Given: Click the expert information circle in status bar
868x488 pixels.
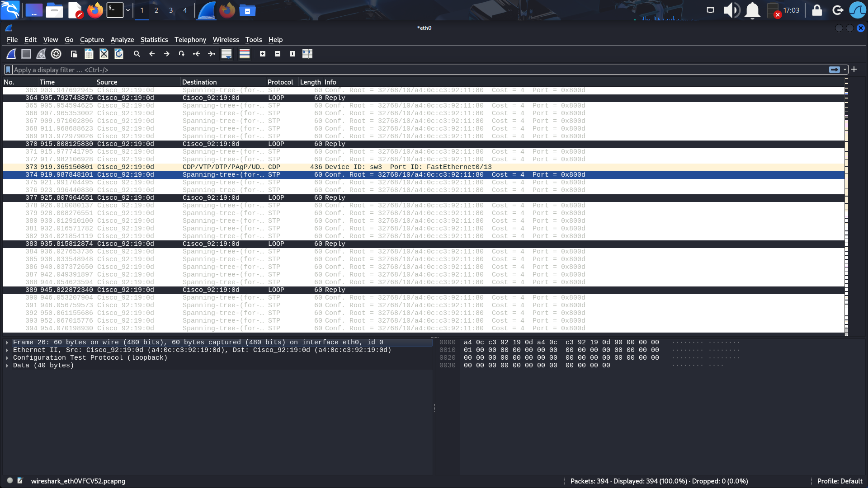Looking at the screenshot, I should pos(10,481).
